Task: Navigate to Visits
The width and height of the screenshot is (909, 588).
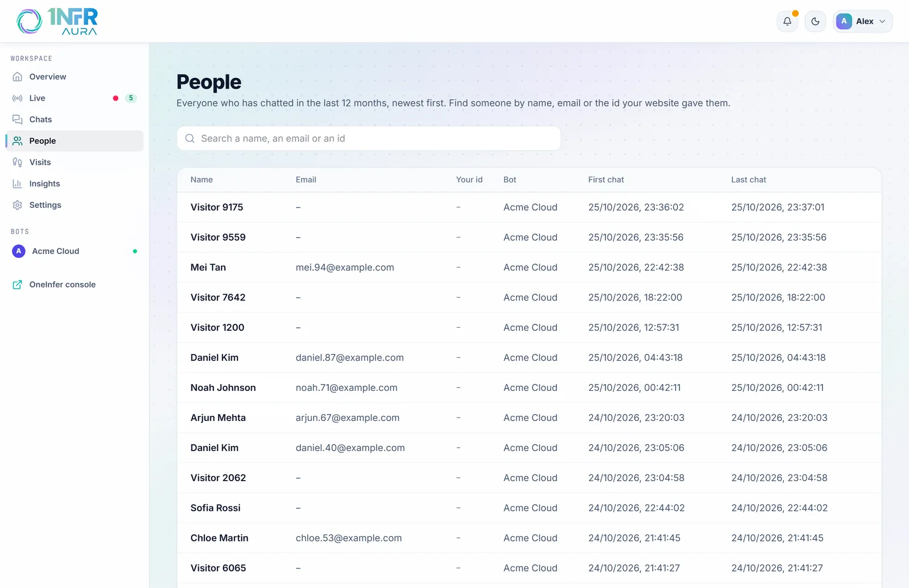Action: tap(74, 162)
